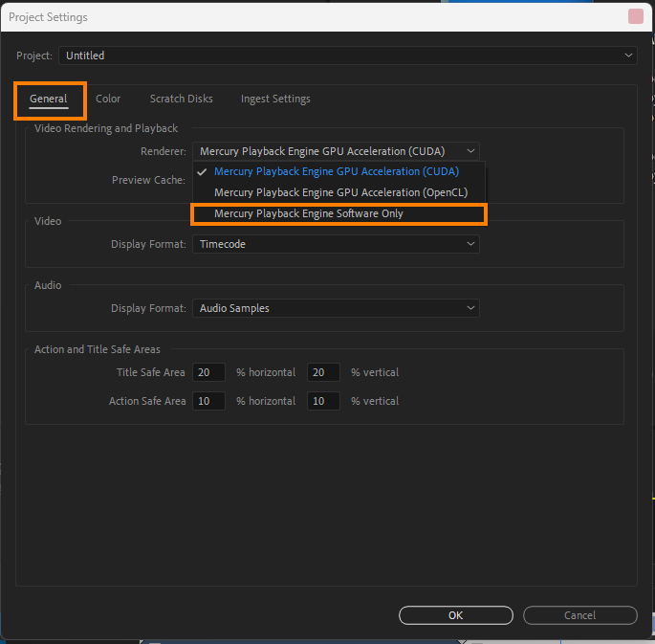Click the Renderer dropdown chevron arrow

pyautogui.click(x=470, y=151)
